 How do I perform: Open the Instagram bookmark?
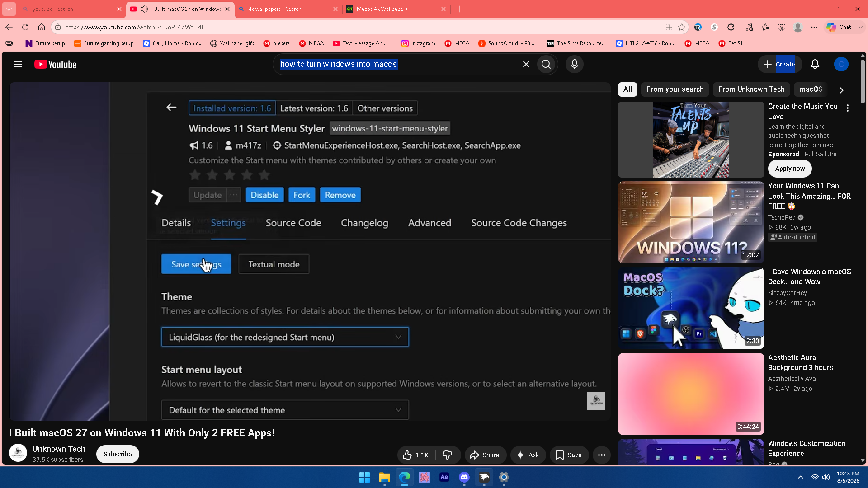click(x=418, y=43)
